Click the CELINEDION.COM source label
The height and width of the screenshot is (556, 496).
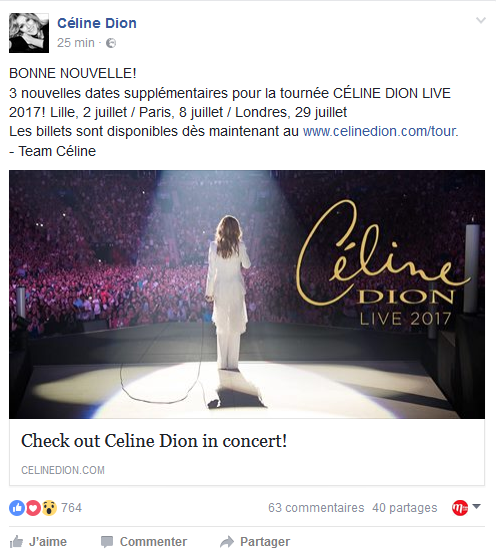[x=63, y=470]
